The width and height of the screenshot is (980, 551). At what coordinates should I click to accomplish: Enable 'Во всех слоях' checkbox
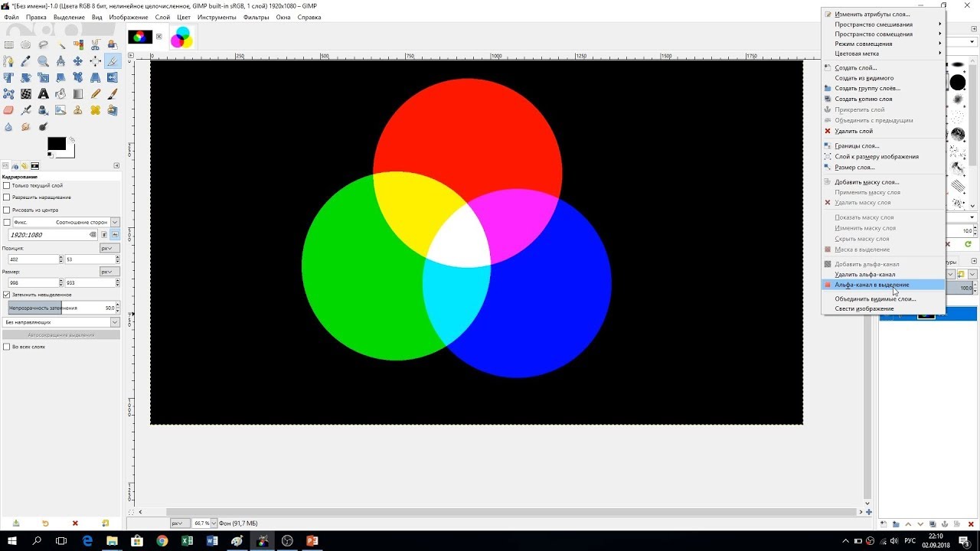tap(7, 347)
